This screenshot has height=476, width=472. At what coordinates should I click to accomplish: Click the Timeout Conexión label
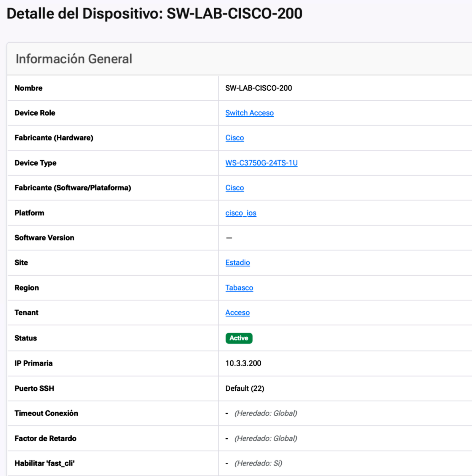click(46, 413)
